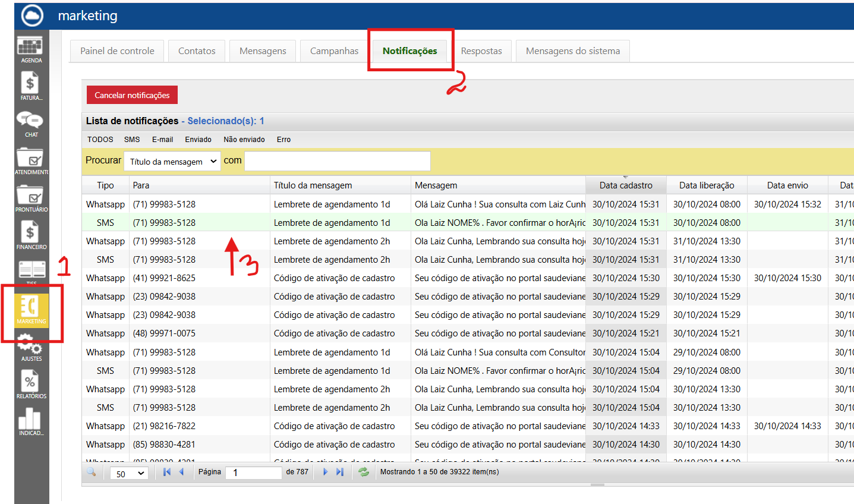
Task: Click the refresh icon in pagination bar
Action: tap(364, 472)
